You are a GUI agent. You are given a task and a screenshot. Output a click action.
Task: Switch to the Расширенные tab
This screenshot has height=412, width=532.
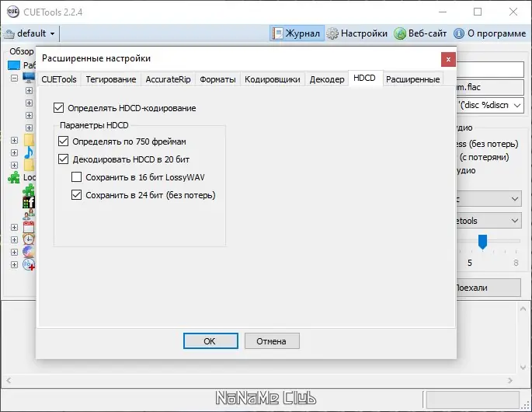pos(413,79)
